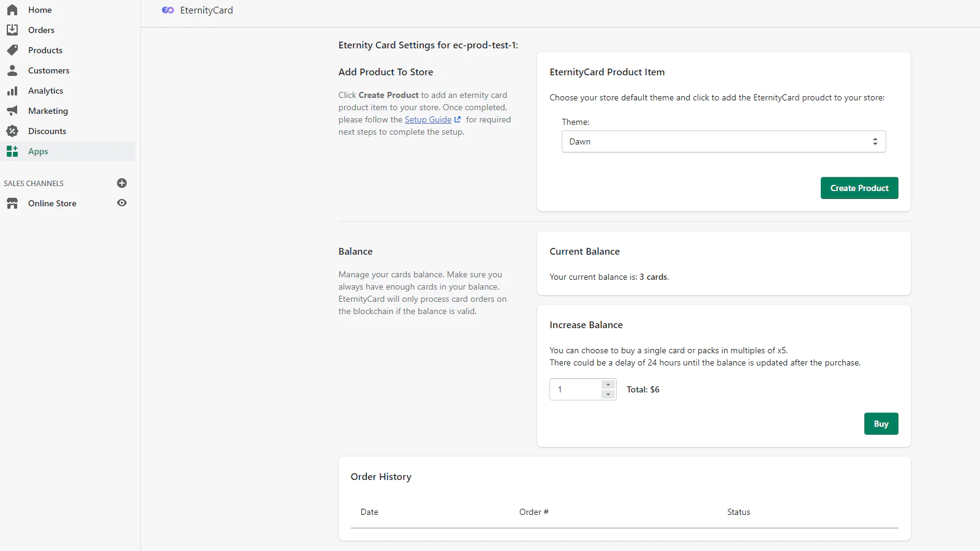Screen dimensions: 980x551
Task: Click the Products tag icon
Action: point(12,50)
